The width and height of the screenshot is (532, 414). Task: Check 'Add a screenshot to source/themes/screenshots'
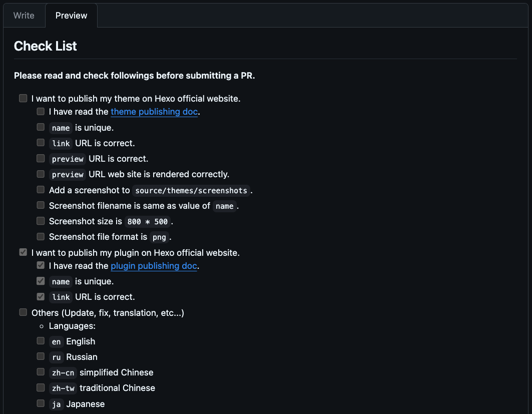41,189
